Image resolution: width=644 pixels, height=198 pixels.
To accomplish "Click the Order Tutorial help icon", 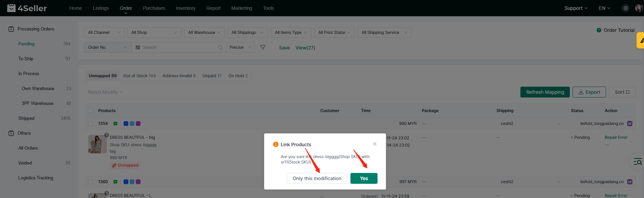I will [599, 30].
